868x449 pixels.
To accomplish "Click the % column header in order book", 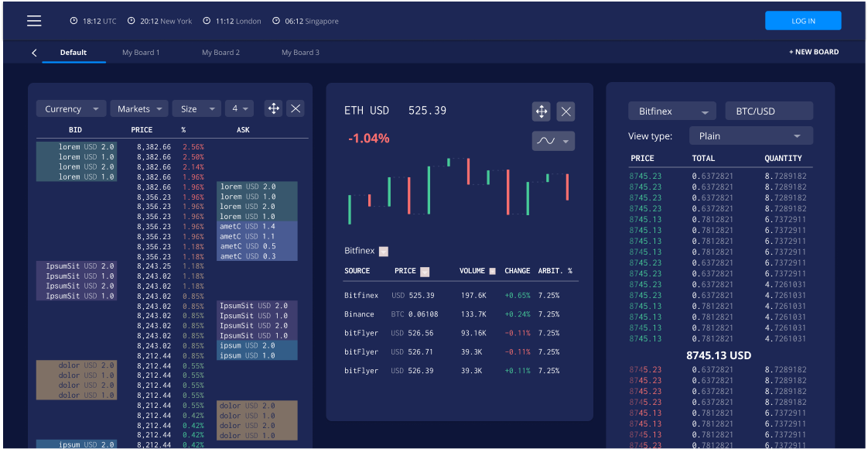I will (183, 130).
